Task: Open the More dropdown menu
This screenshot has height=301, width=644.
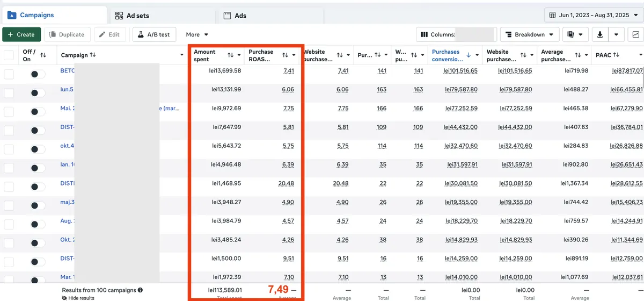Action: pos(197,34)
